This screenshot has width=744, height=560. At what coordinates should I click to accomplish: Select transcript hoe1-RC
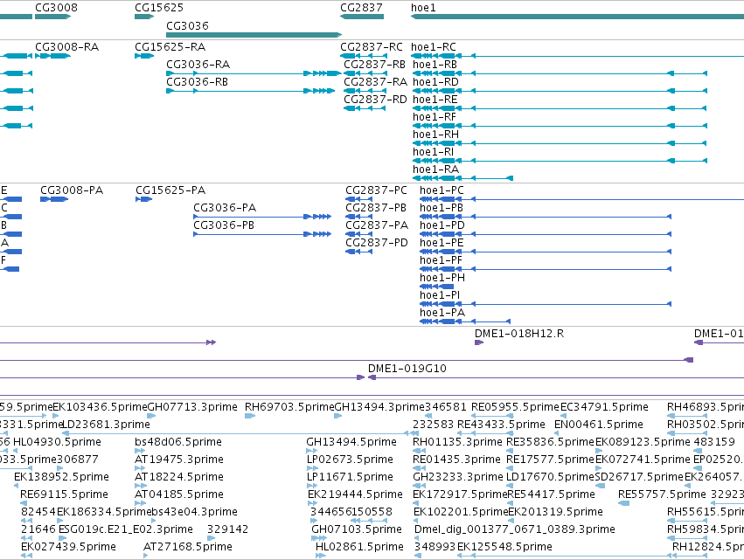pos(434,47)
